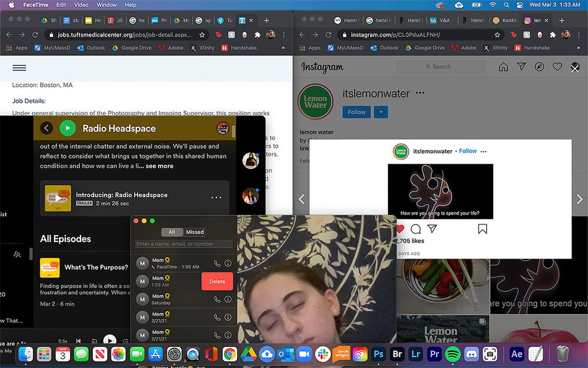Screen dimensions: 588x368
Task: Comment on the itslemonwater post
Action: (x=416, y=228)
